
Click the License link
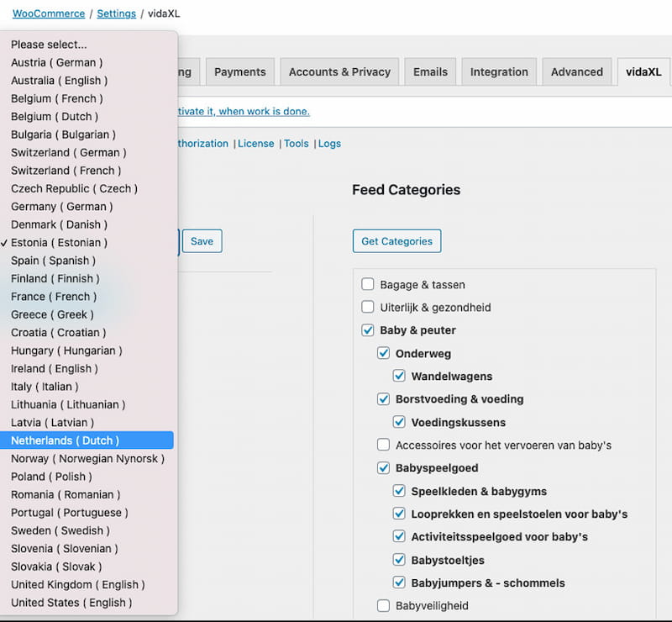click(256, 143)
